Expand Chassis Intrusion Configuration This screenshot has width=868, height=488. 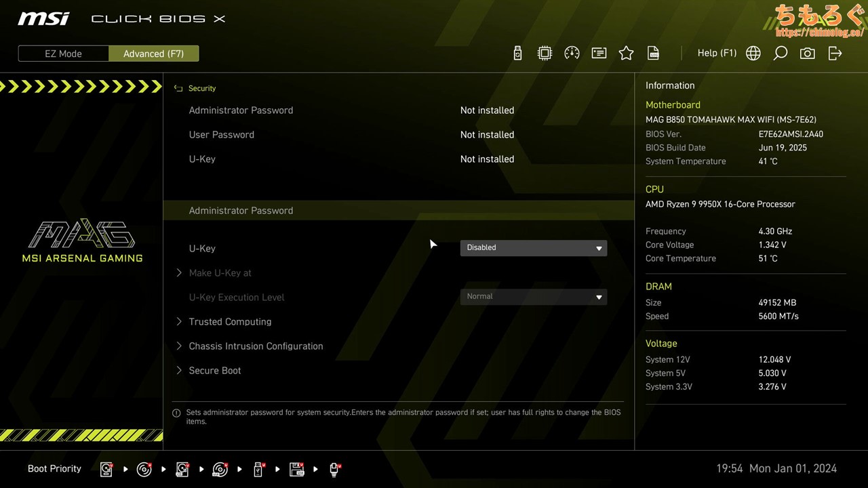tap(256, 346)
